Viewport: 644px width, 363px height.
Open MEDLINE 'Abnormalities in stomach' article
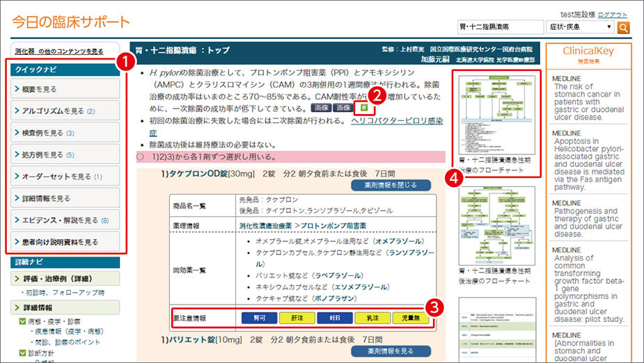click(x=584, y=350)
